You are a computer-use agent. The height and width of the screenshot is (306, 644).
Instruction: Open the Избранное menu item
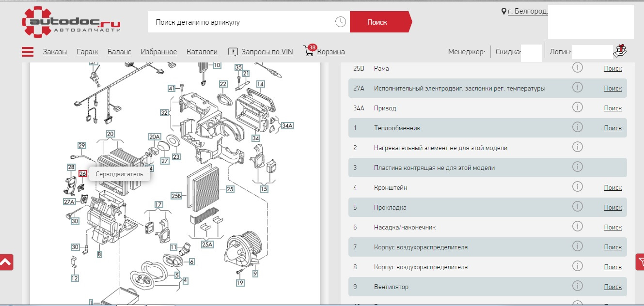(159, 52)
